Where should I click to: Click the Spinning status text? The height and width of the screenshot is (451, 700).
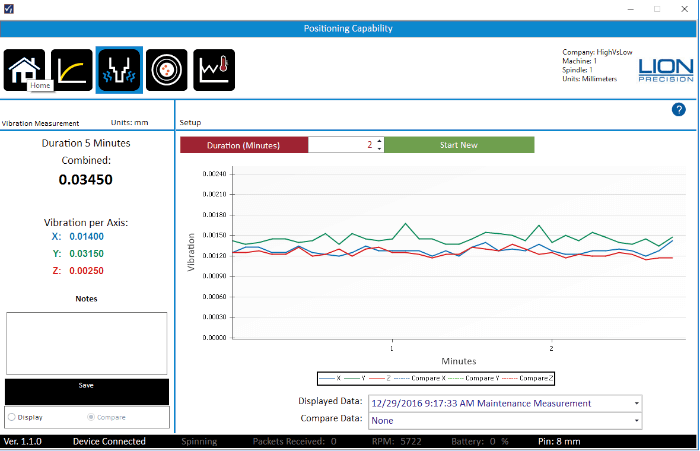199,441
